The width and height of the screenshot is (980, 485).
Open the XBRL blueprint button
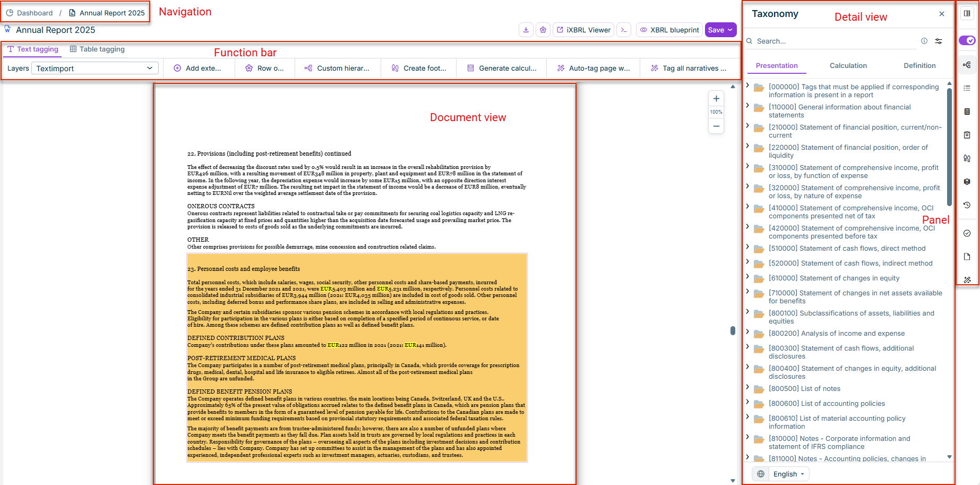pyautogui.click(x=669, y=30)
